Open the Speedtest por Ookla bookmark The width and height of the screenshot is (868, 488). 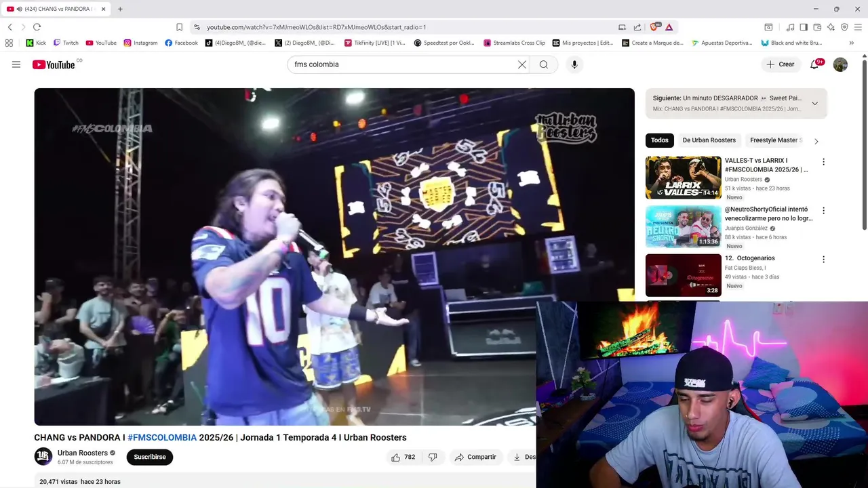point(444,43)
